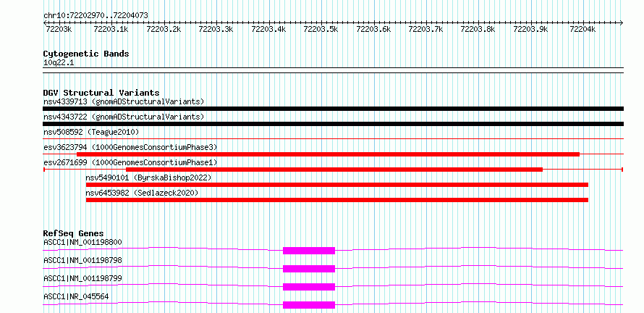Click the 72203.6k ruler tick label
The height and width of the screenshot is (313, 644).
click(373, 29)
